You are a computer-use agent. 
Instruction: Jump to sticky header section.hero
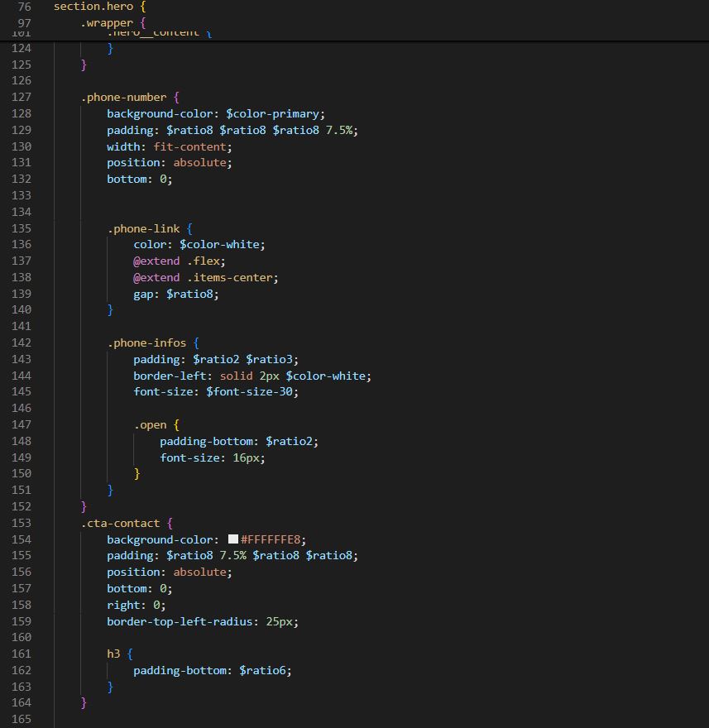(x=93, y=7)
